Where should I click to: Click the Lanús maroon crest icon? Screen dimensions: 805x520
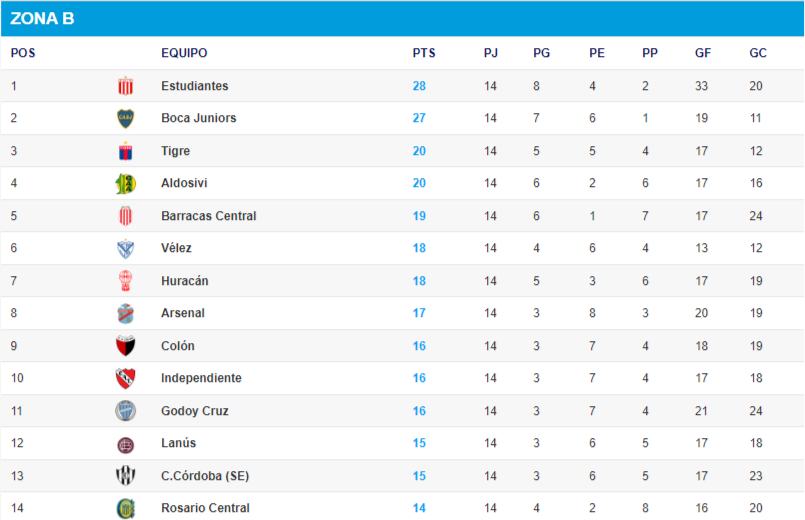[x=125, y=445]
